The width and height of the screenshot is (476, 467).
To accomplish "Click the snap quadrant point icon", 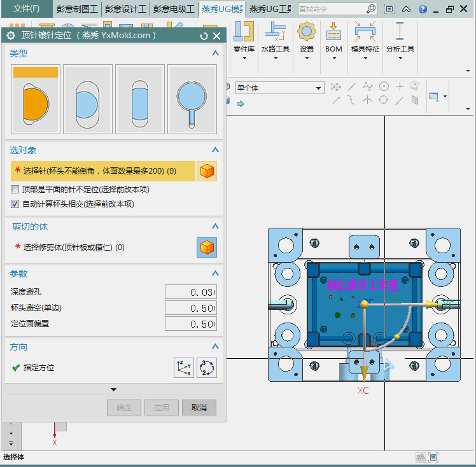I will (x=384, y=100).
